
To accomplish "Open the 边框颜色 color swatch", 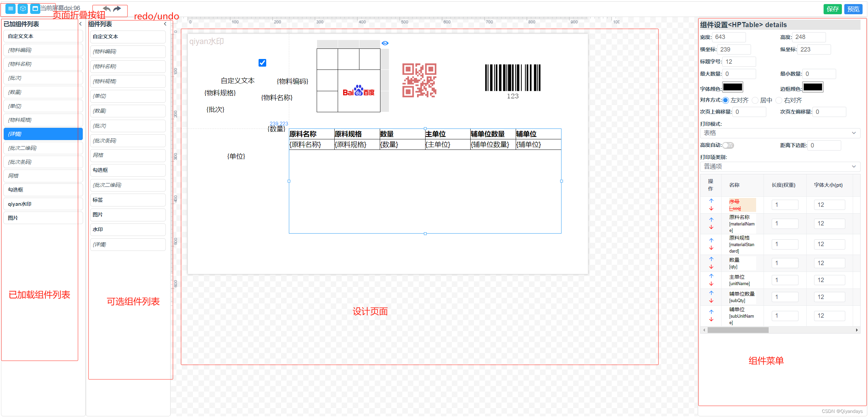I will [x=813, y=87].
